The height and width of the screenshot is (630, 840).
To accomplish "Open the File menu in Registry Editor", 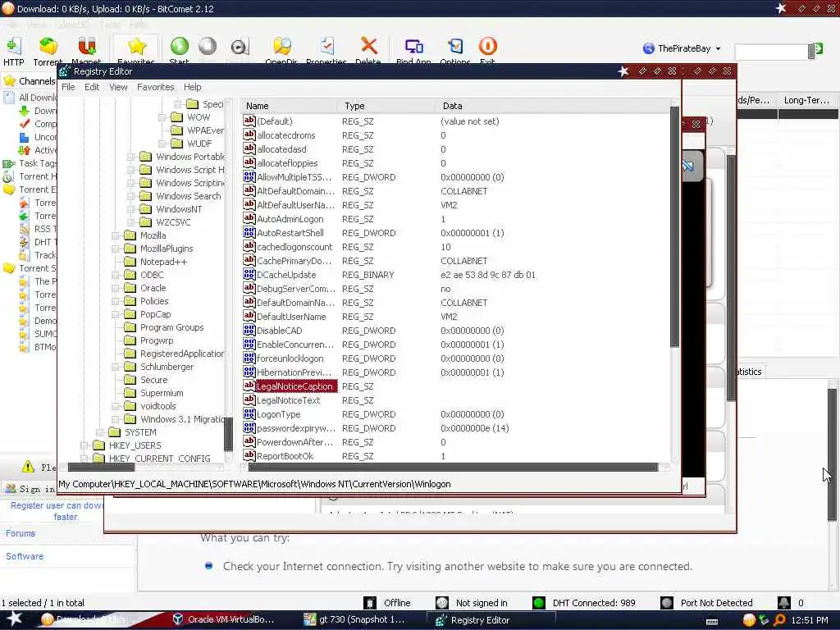I will (68, 87).
